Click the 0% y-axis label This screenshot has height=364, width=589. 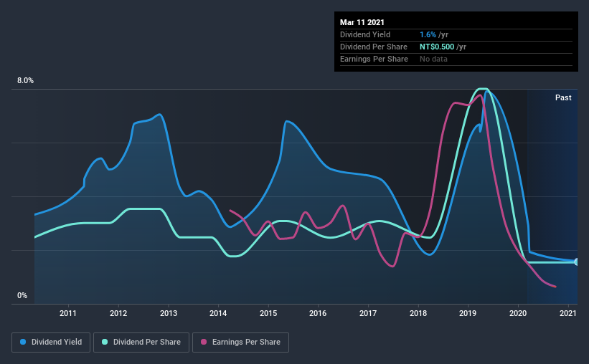pyautogui.click(x=22, y=295)
